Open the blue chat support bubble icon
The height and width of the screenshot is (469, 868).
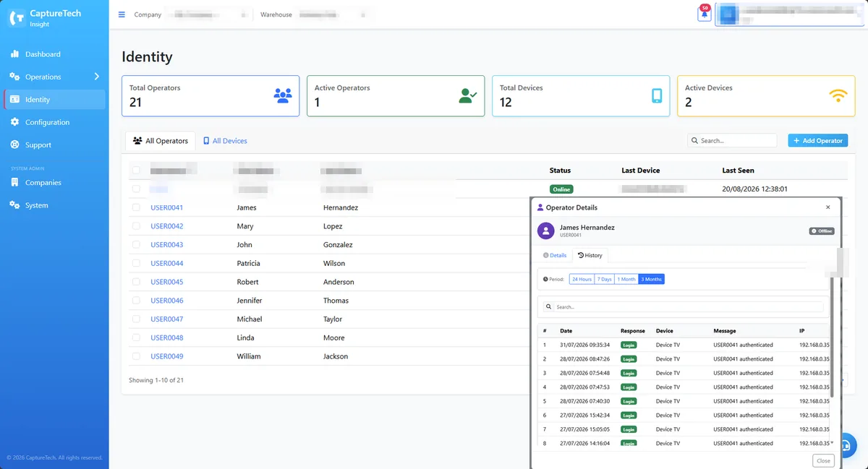(x=848, y=444)
